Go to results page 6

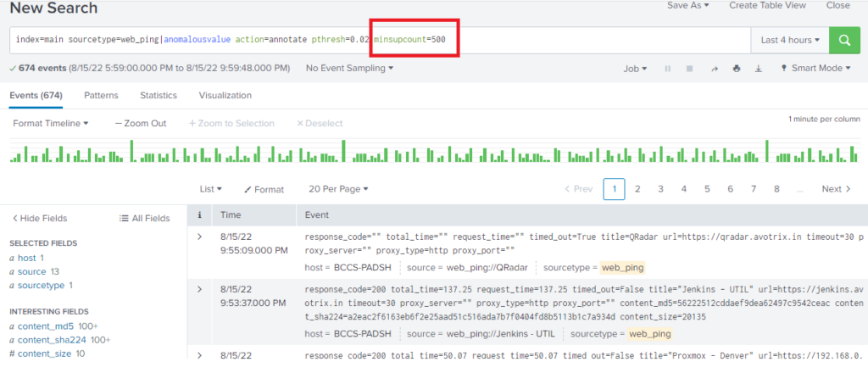(x=730, y=189)
